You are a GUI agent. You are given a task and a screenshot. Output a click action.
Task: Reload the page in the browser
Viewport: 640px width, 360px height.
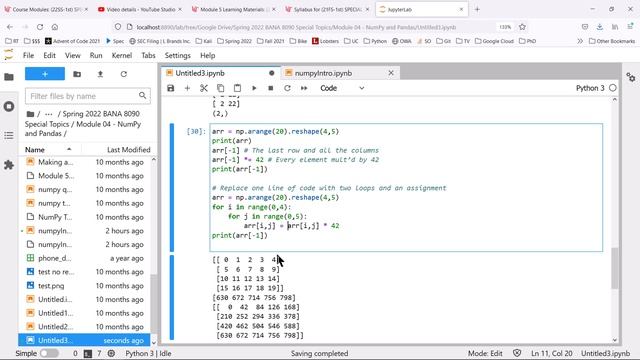click(40, 27)
